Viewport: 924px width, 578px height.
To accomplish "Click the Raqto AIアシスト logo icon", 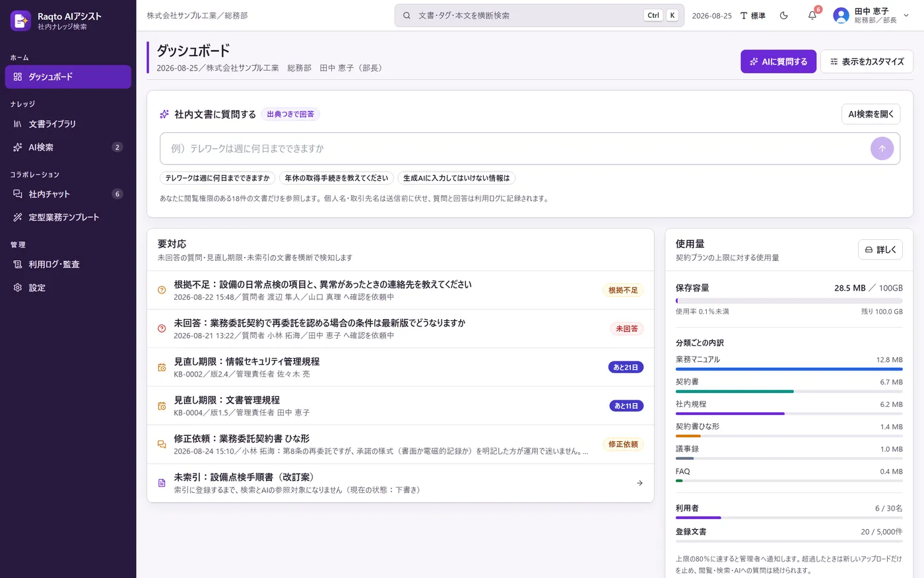I will [x=20, y=20].
